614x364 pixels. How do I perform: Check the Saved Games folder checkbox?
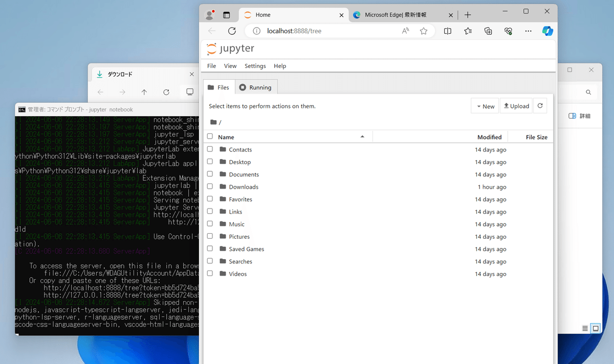click(210, 248)
